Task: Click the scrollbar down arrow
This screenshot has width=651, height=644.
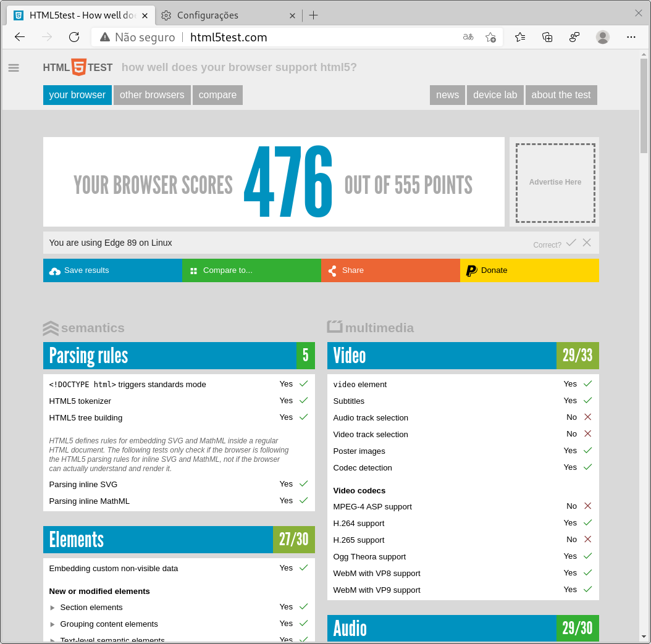Action: (x=644, y=637)
